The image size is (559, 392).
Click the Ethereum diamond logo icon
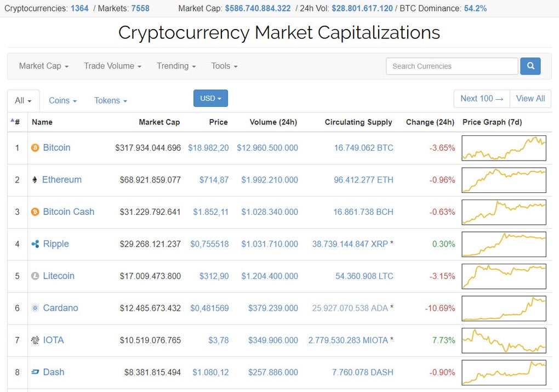click(35, 180)
